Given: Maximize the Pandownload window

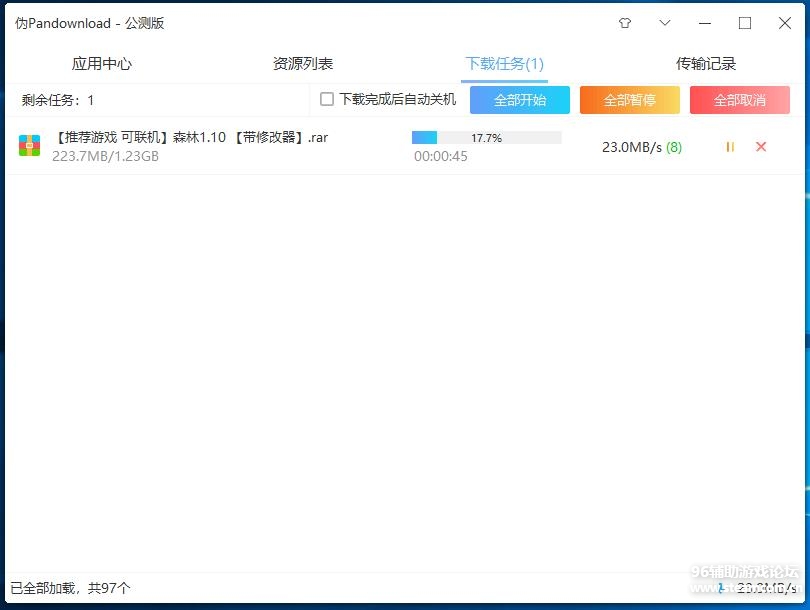Looking at the screenshot, I should (x=745, y=23).
